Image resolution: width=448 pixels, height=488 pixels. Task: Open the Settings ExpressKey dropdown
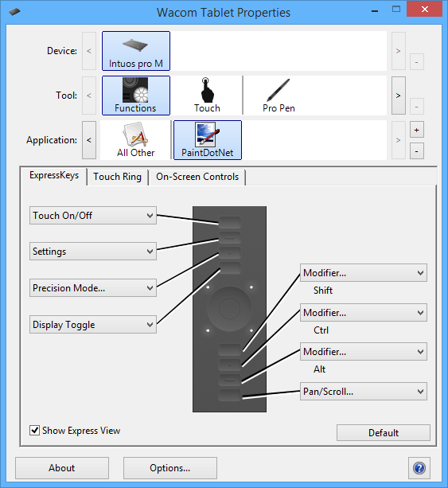(x=93, y=251)
